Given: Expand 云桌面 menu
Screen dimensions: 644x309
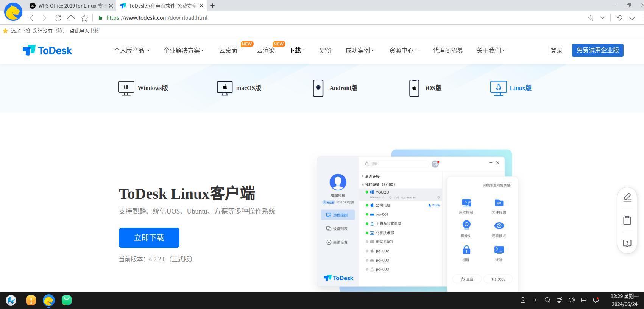Looking at the screenshot, I should point(231,50).
